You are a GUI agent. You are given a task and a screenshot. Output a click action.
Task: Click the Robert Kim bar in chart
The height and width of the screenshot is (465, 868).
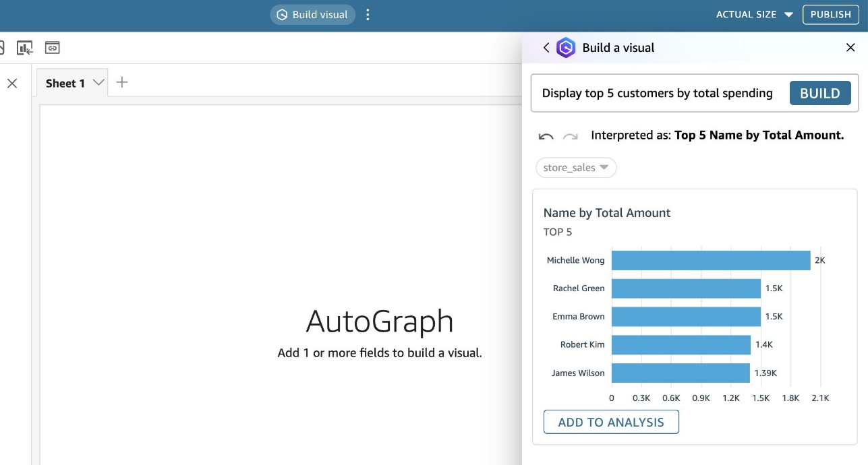[681, 345]
